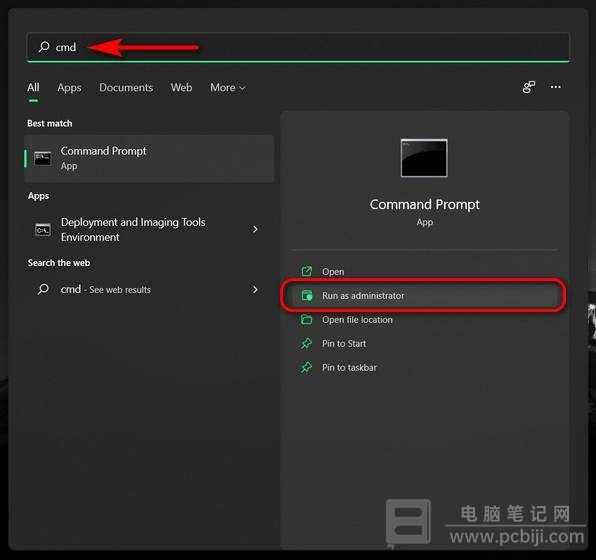Click the Command Prompt icon in best match
The width and height of the screenshot is (596, 560).
[x=43, y=159]
